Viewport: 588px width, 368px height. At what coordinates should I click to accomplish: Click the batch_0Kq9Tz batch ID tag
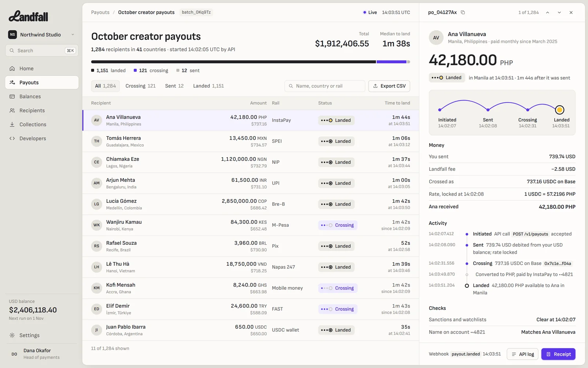(196, 12)
